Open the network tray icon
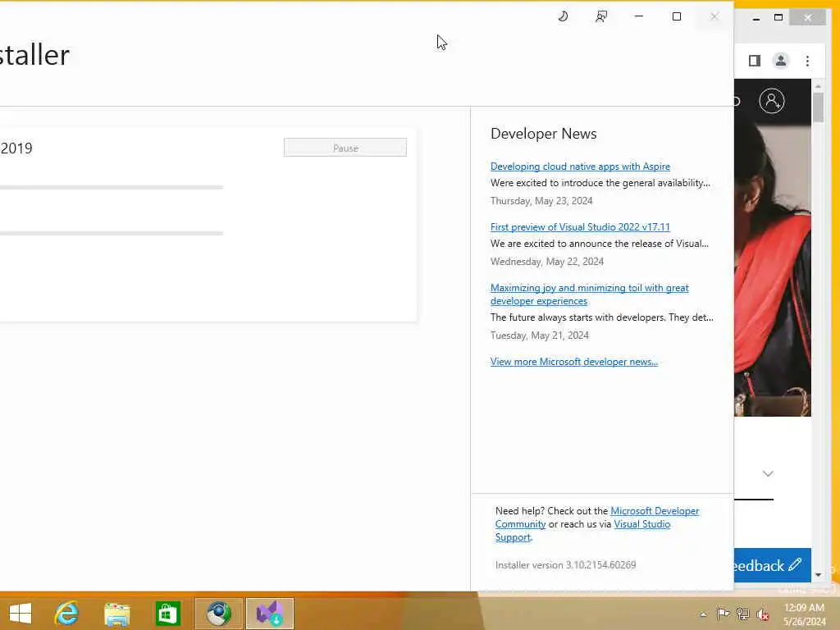This screenshot has height=630, width=840. coord(742,614)
